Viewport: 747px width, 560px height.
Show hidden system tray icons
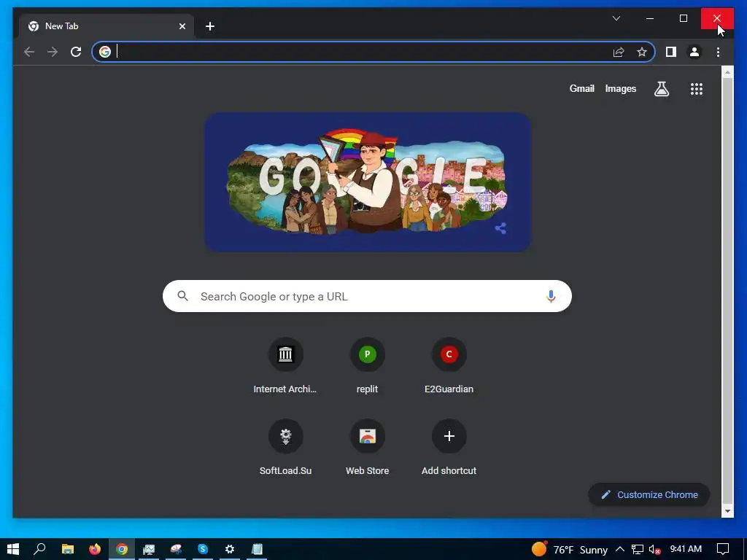pos(620,550)
